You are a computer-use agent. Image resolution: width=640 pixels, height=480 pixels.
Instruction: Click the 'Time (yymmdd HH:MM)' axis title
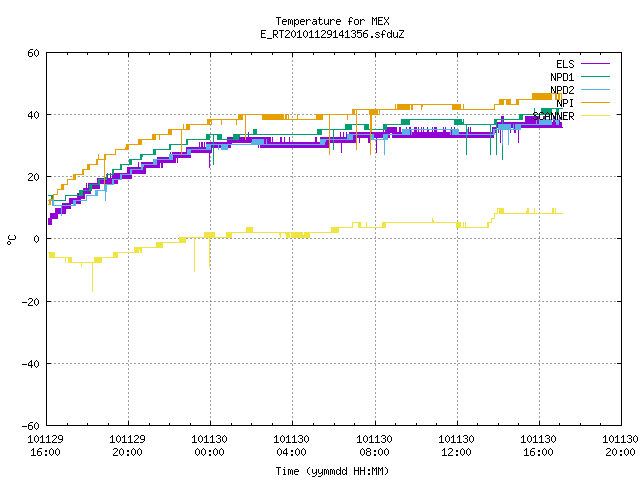click(332, 471)
